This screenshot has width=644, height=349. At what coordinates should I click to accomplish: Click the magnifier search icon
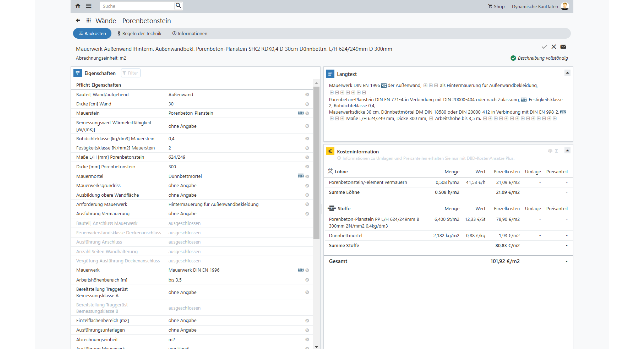[178, 6]
